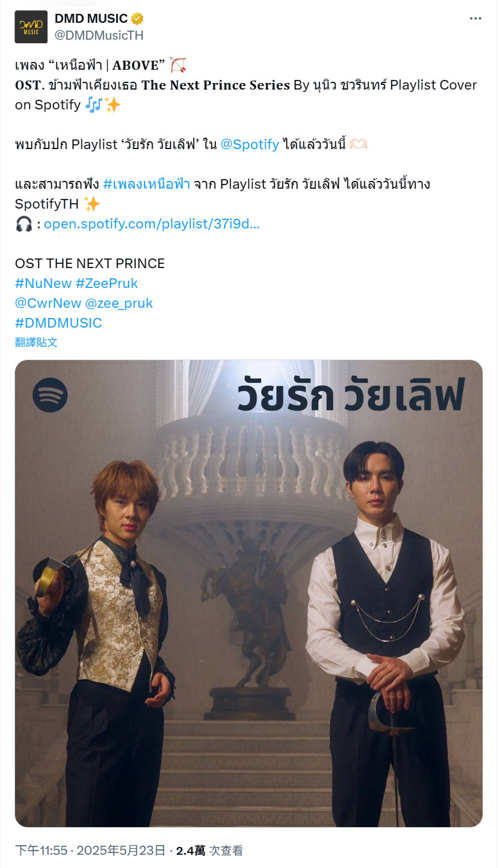Click the post timestamp 下午11:55

click(41, 851)
